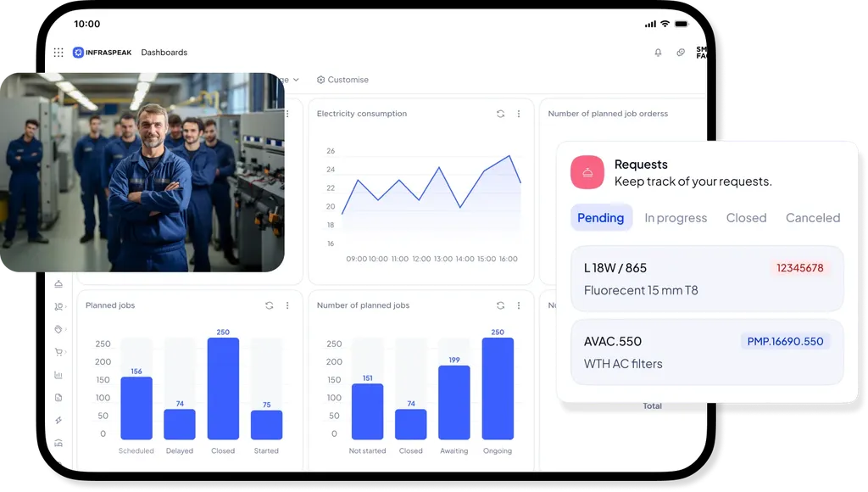Open the tag sidebar icon
The height and width of the screenshot is (492, 868).
[58, 329]
